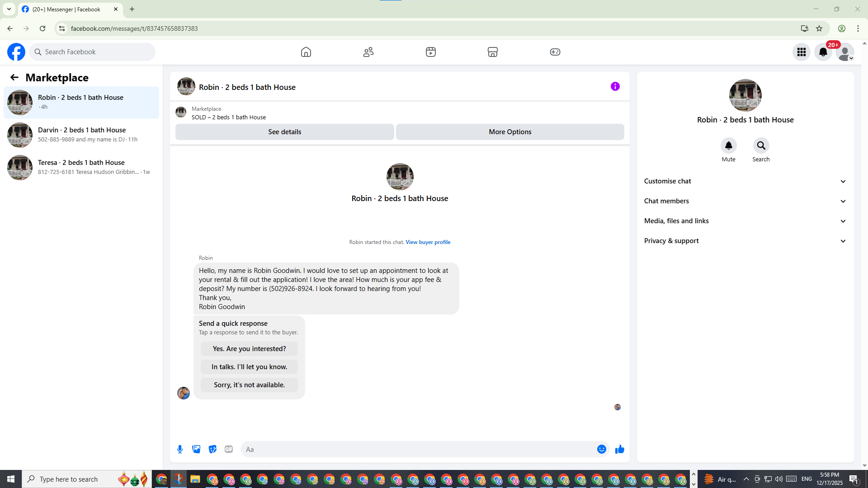
Task: Attach a photo with the image icon
Action: pos(196,449)
